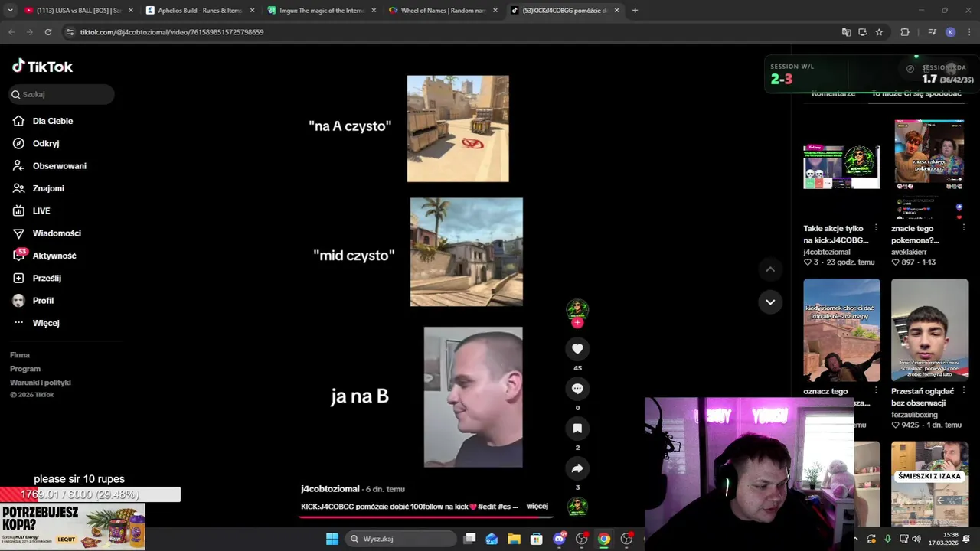Image resolution: width=980 pixels, height=551 pixels.
Task: Reload the page in Chrome
Action: (48, 32)
